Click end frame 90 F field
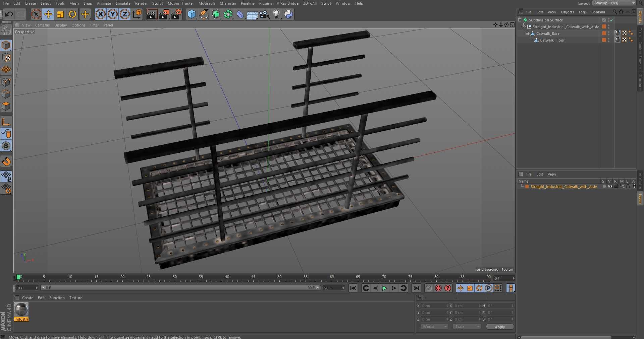The width and height of the screenshot is (644, 339). point(334,288)
